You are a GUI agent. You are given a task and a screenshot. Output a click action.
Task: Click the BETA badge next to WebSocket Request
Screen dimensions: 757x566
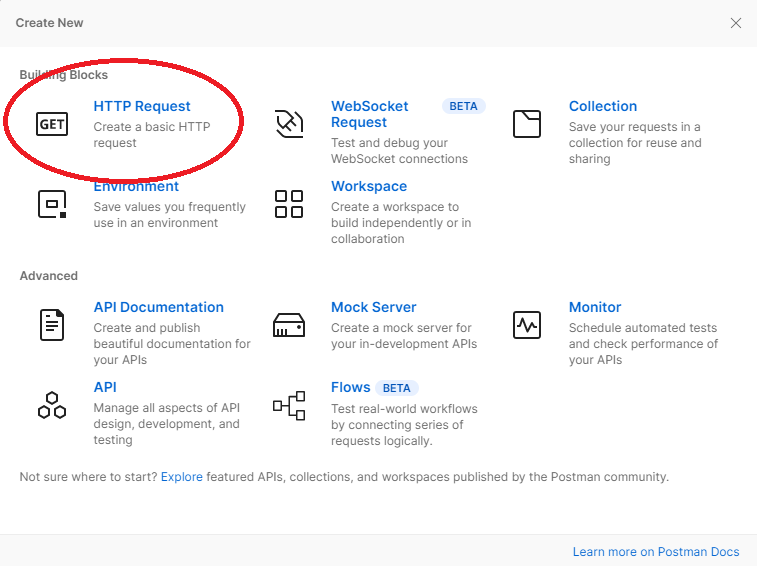463,106
